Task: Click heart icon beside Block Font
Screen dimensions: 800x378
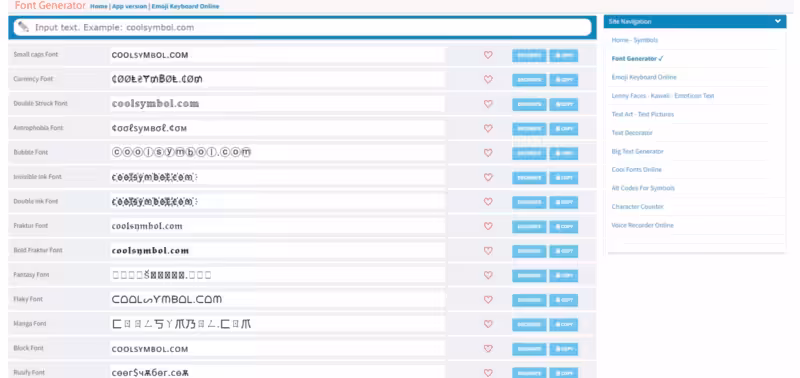Action: (488, 348)
